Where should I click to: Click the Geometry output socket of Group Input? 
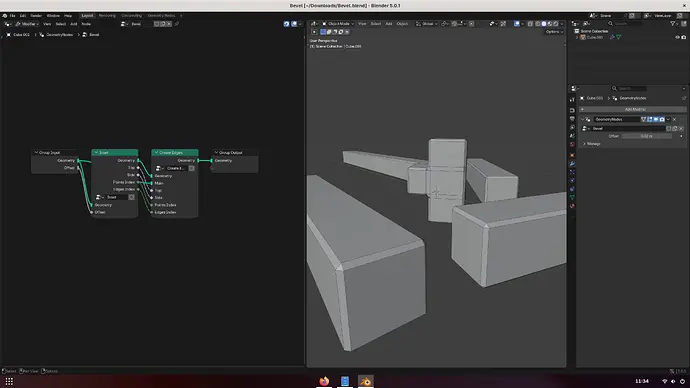click(x=78, y=161)
